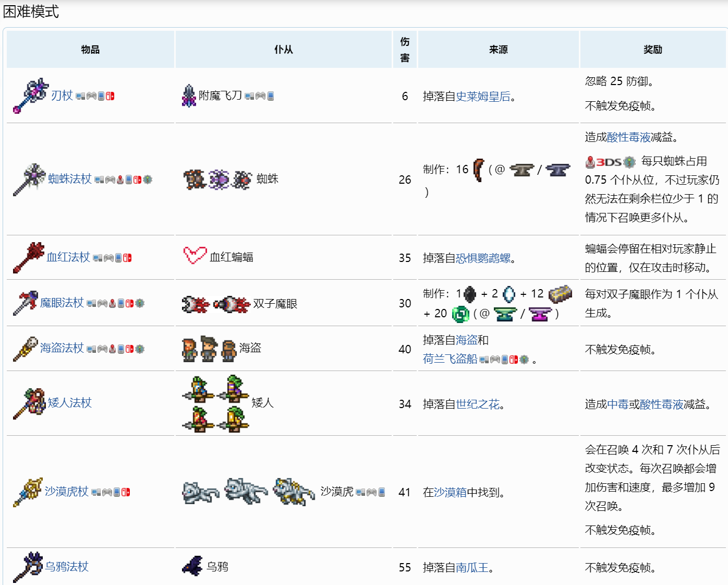This screenshot has height=585, width=728.
Task: Click the 海盗法杖 Pirate Staff item icon
Action: coord(26,349)
